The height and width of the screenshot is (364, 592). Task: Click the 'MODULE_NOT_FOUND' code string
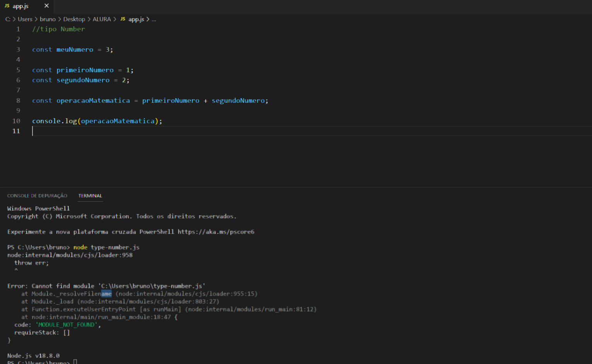(67, 325)
